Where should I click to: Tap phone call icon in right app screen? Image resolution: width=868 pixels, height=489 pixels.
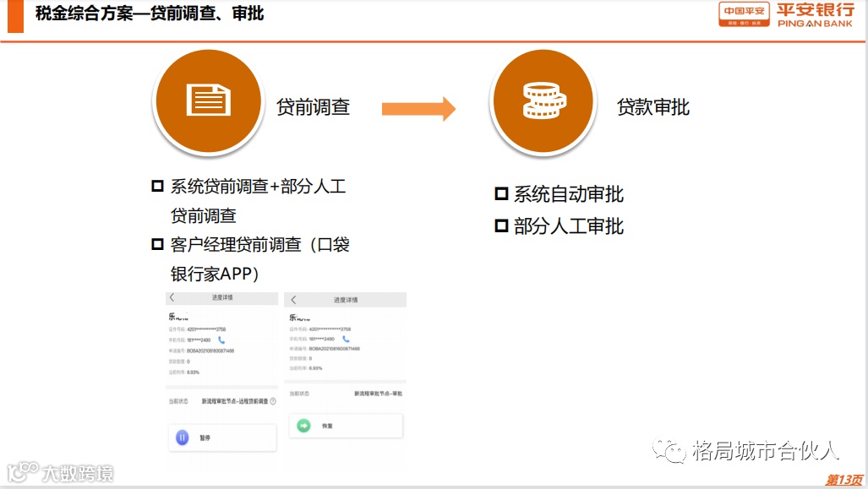(346, 339)
